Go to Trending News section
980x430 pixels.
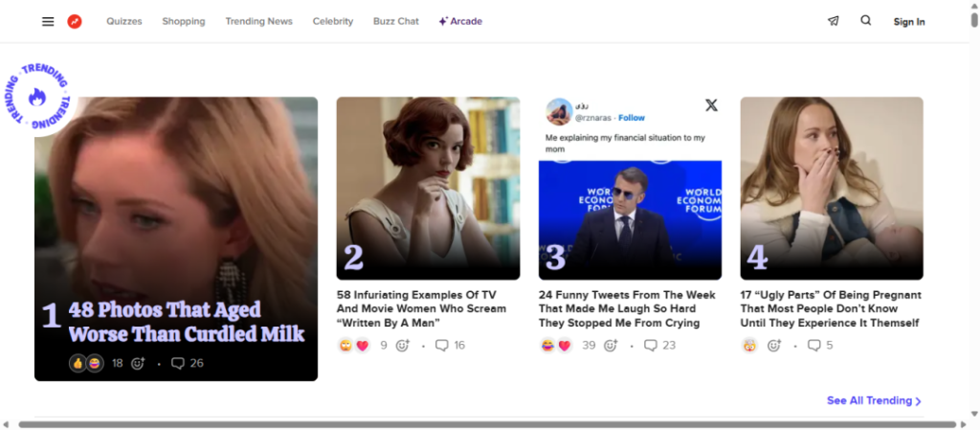(x=258, y=21)
